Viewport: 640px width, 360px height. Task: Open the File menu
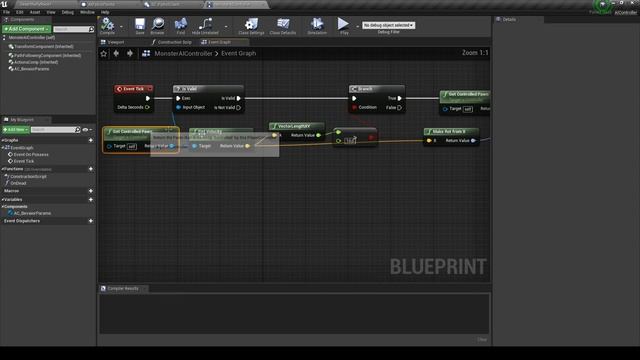(7, 12)
